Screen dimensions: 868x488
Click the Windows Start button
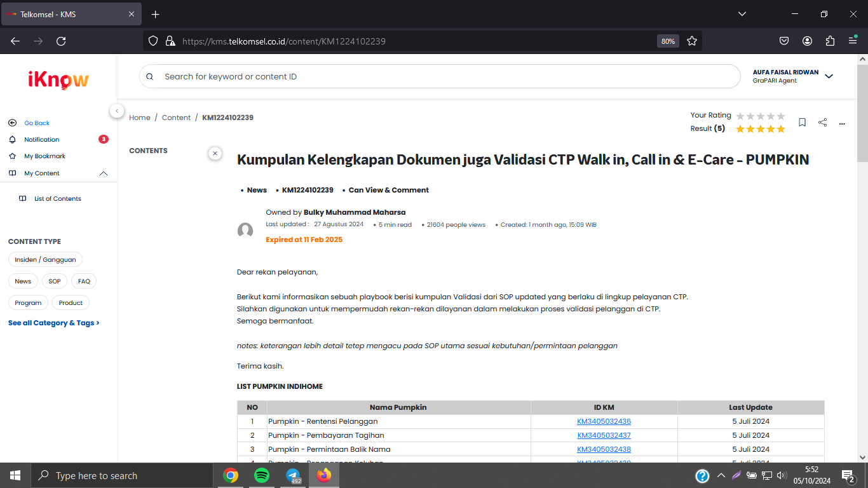point(15,475)
